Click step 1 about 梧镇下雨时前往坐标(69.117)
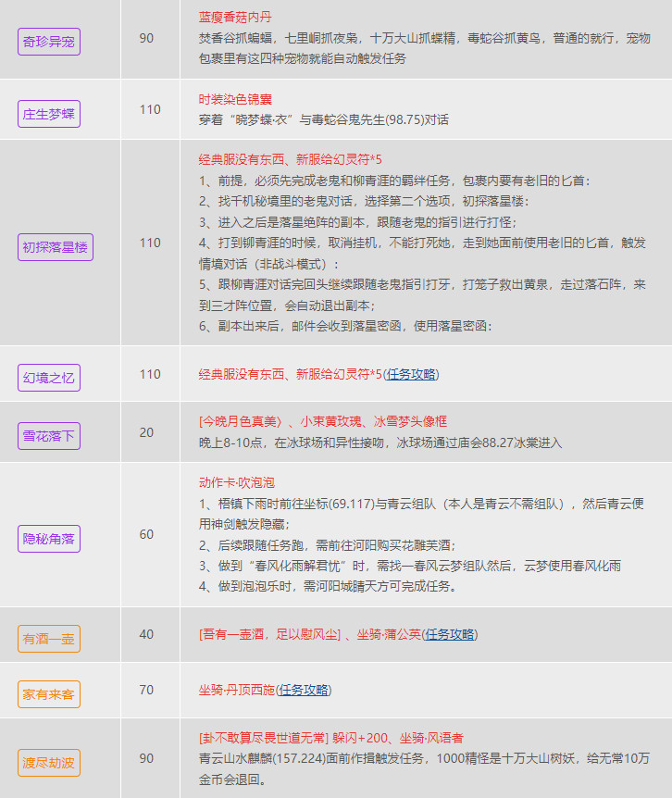672x798 pixels. coord(421,504)
